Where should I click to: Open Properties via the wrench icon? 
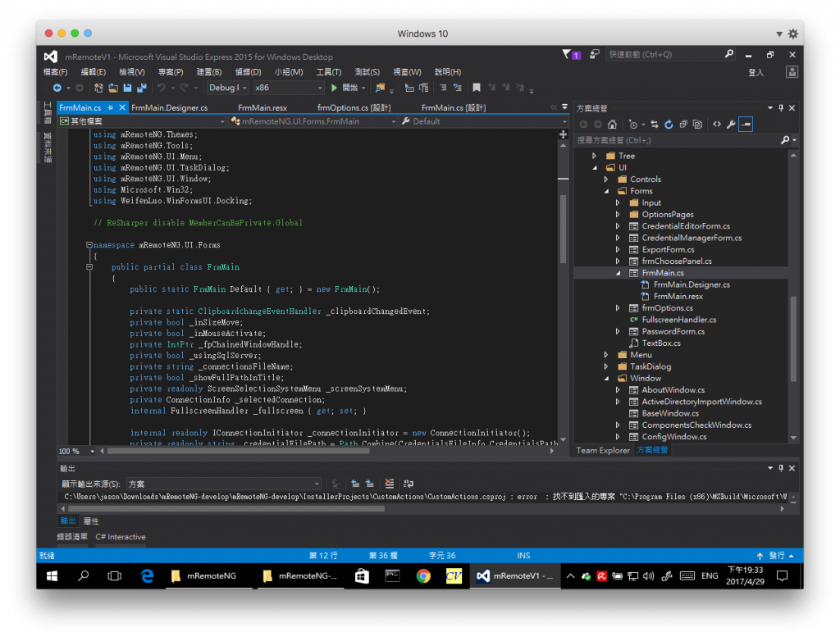click(x=731, y=125)
